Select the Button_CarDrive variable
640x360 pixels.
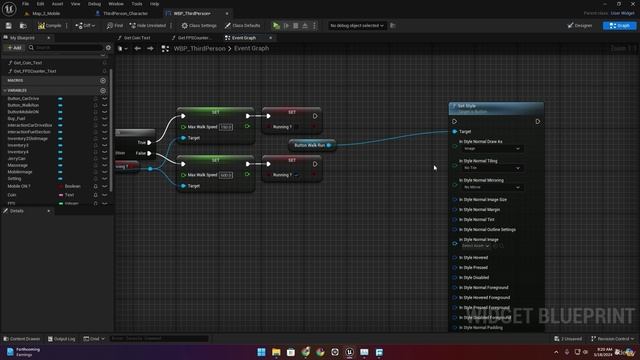point(23,99)
